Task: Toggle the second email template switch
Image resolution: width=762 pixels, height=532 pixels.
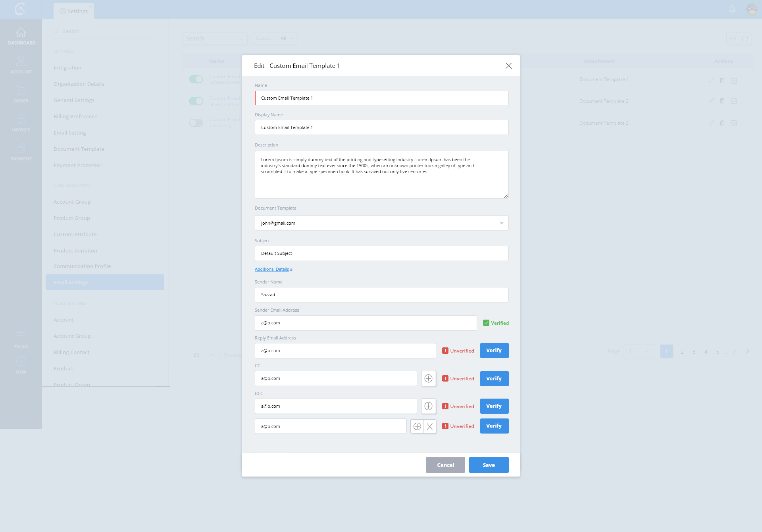Action: [x=196, y=101]
